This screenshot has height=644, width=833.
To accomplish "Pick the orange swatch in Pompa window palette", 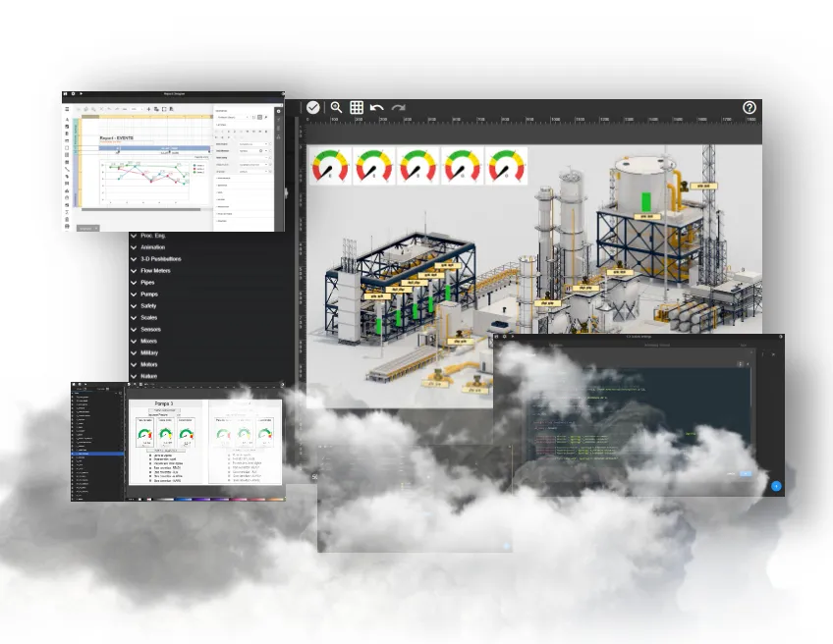I will click(x=275, y=499).
